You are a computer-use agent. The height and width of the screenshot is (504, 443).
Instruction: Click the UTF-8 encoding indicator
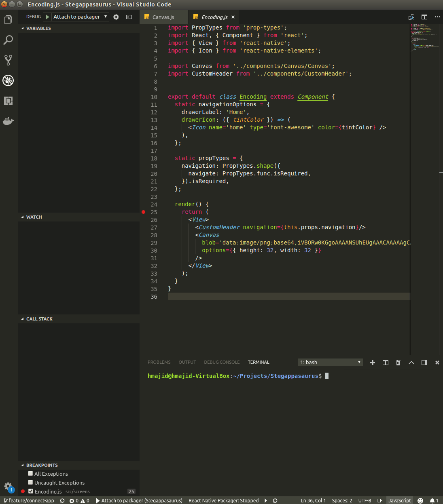tap(365, 500)
